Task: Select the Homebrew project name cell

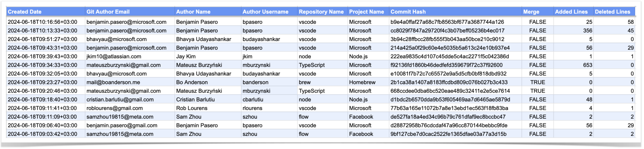Action: coord(368,82)
